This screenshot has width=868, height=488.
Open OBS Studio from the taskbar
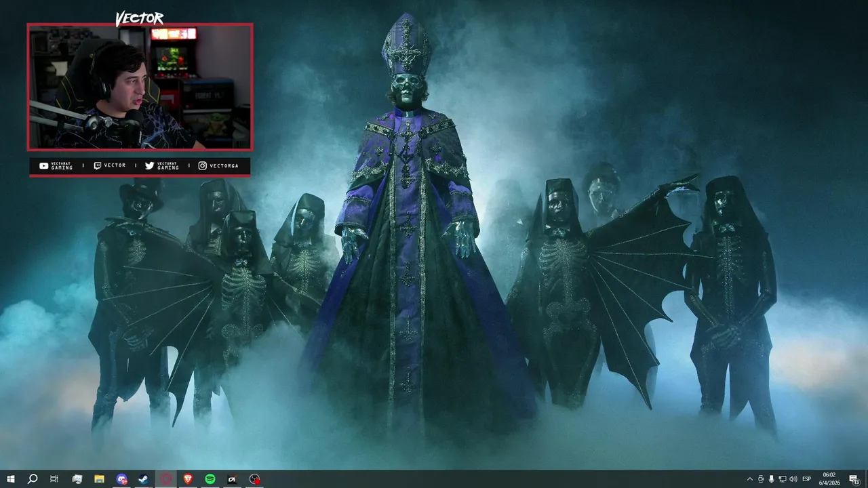pos(254,479)
